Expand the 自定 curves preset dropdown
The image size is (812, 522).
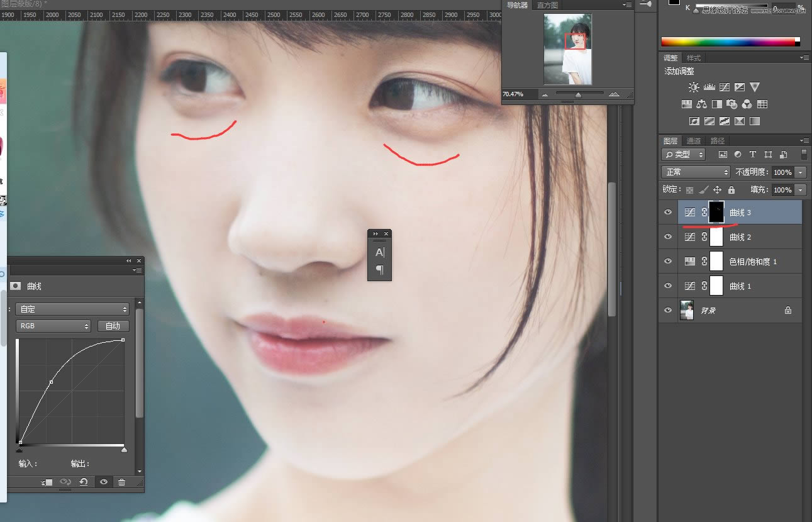pos(72,309)
